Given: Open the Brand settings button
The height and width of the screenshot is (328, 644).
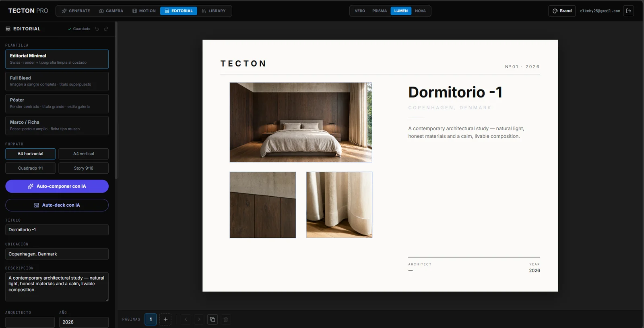Looking at the screenshot, I should (562, 11).
